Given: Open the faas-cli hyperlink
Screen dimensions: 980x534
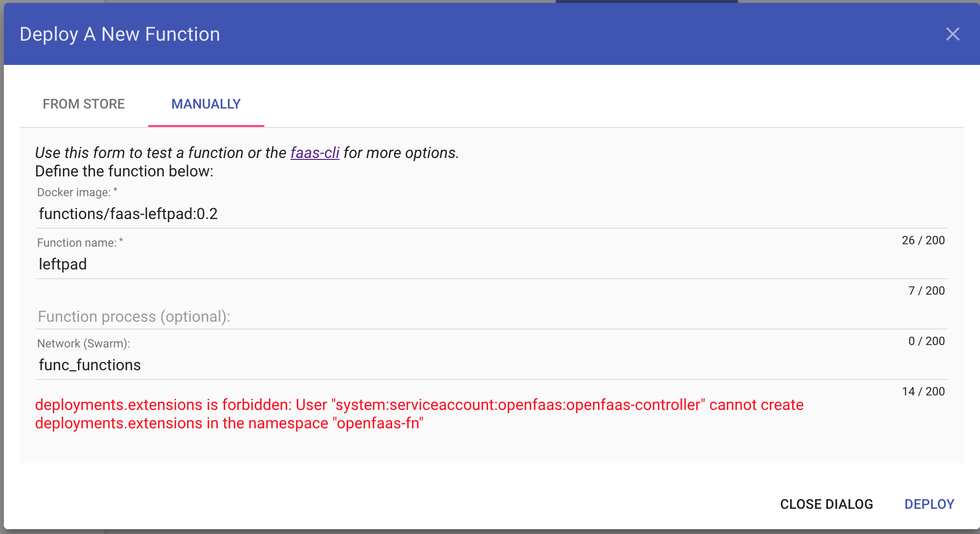Looking at the screenshot, I should tap(315, 153).
